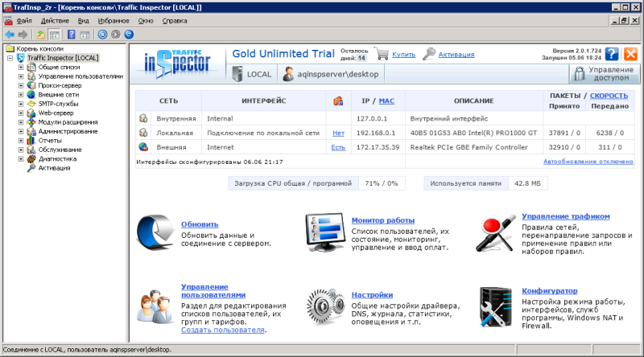Expand the Общие списки tree node
The image size is (644, 357).
point(21,68)
